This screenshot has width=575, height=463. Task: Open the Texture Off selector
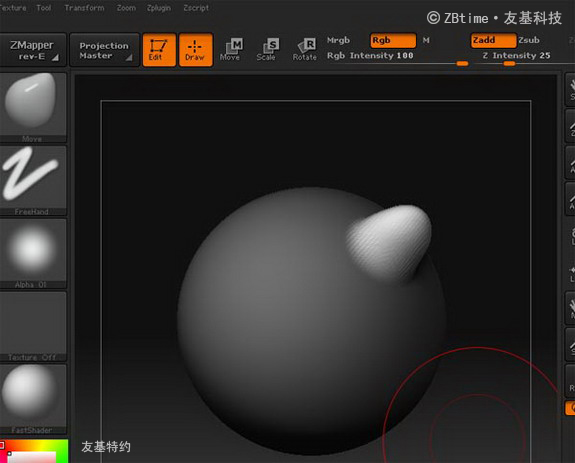[x=33, y=326]
